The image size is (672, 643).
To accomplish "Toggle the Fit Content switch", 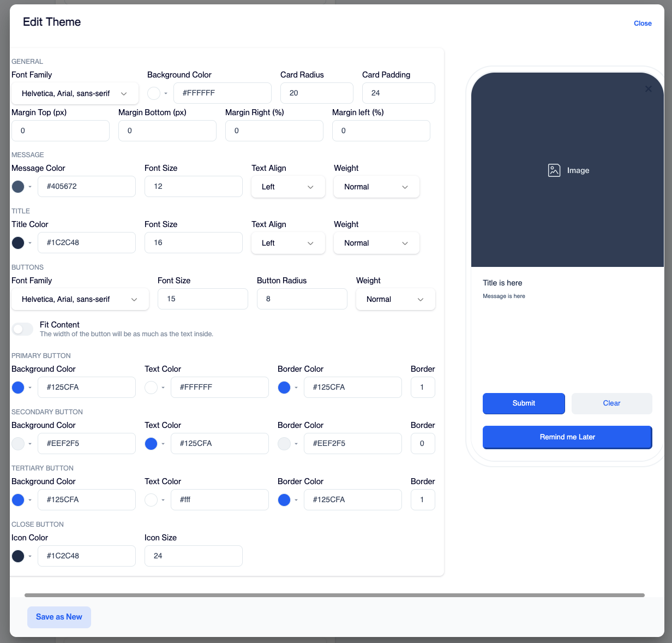I will point(23,329).
